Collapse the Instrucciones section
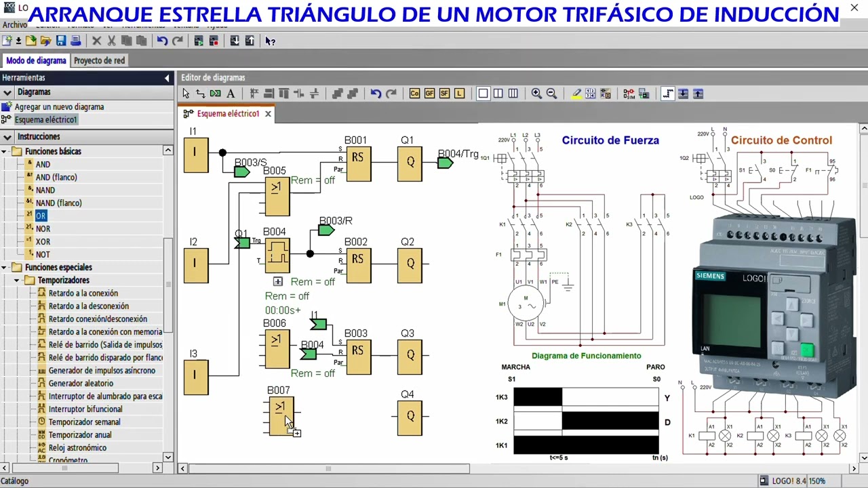Viewport: 868px width, 488px height. point(7,137)
